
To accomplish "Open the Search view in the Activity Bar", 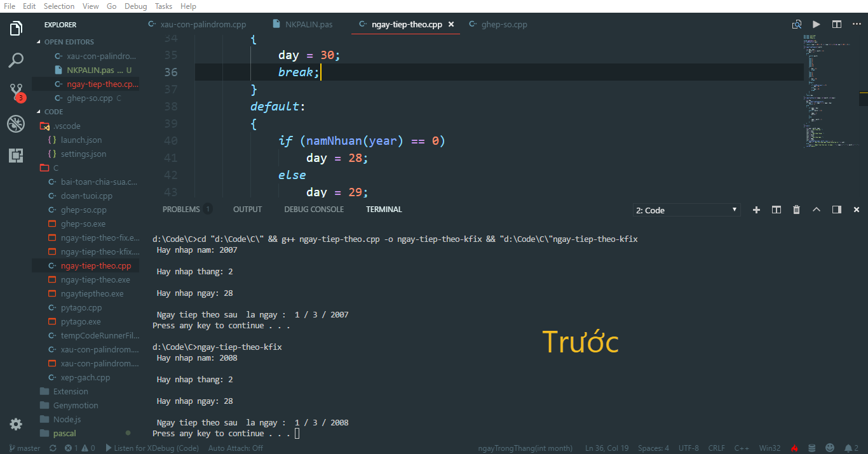I will 15,60.
